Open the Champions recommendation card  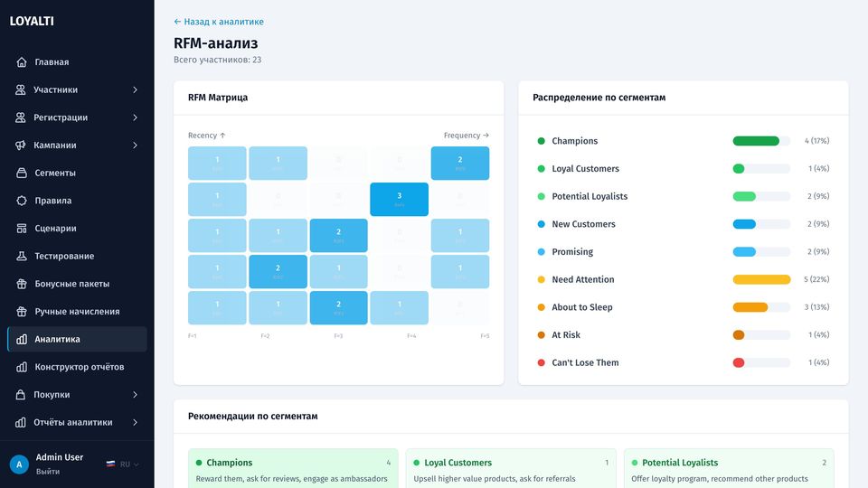(293, 468)
